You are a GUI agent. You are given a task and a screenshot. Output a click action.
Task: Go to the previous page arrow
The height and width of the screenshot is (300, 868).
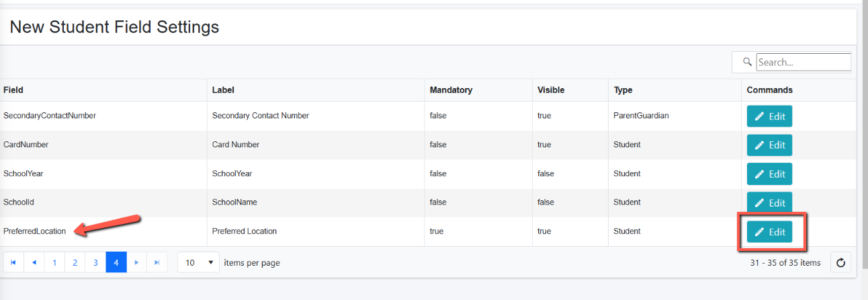[34, 263]
